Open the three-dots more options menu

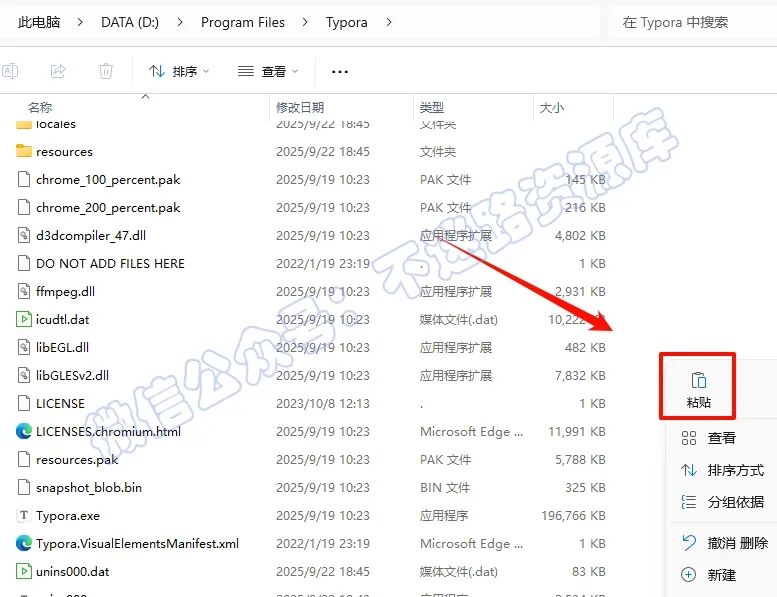[x=339, y=72]
